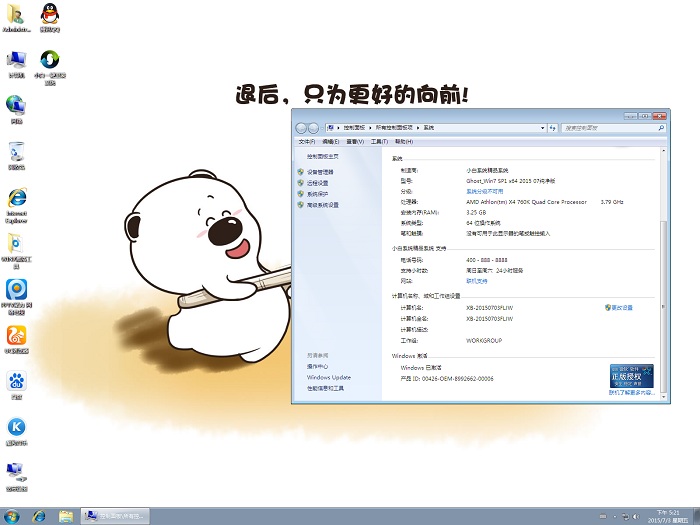Click 更改设置 next to computer name
This screenshot has height=525, width=700.
point(622,308)
